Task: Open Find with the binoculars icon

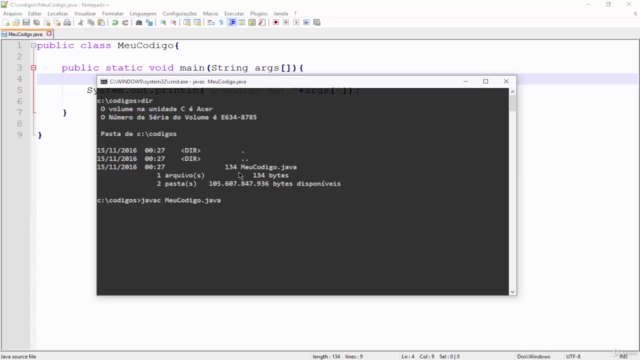Action: tap(139, 22)
